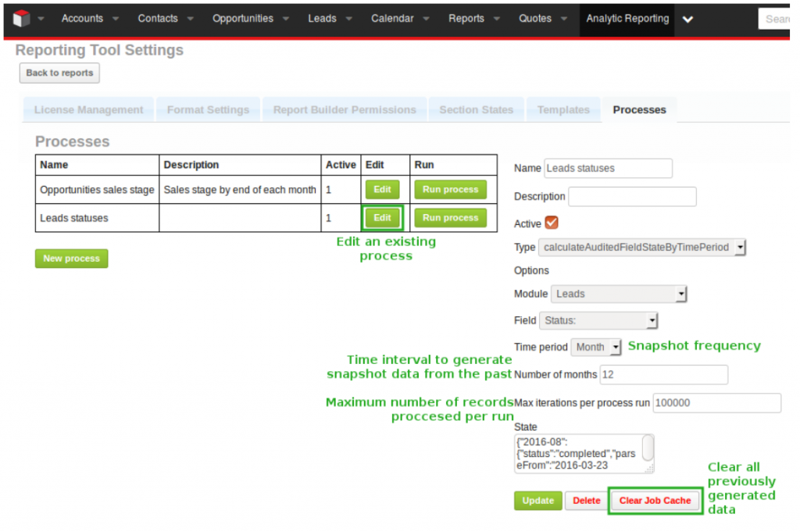
Task: Select Reports in the top menu bar
Action: [x=466, y=19]
